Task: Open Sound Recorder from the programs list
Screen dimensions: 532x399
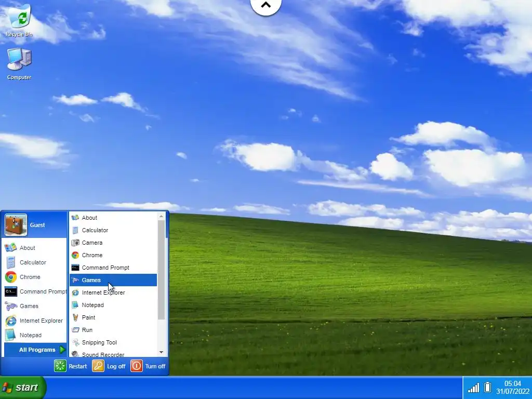Action: (113, 354)
